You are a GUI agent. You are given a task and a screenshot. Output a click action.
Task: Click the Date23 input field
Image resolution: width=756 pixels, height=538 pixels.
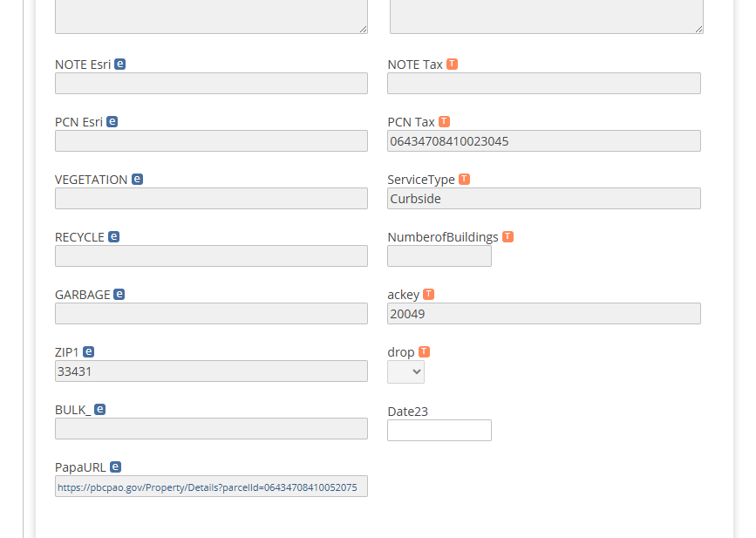coord(439,430)
